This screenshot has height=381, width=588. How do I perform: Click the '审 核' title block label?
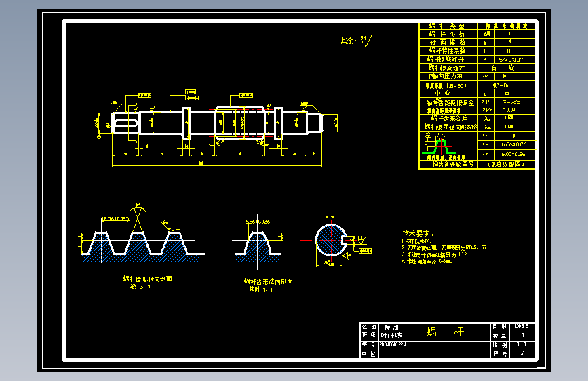pos(368,354)
